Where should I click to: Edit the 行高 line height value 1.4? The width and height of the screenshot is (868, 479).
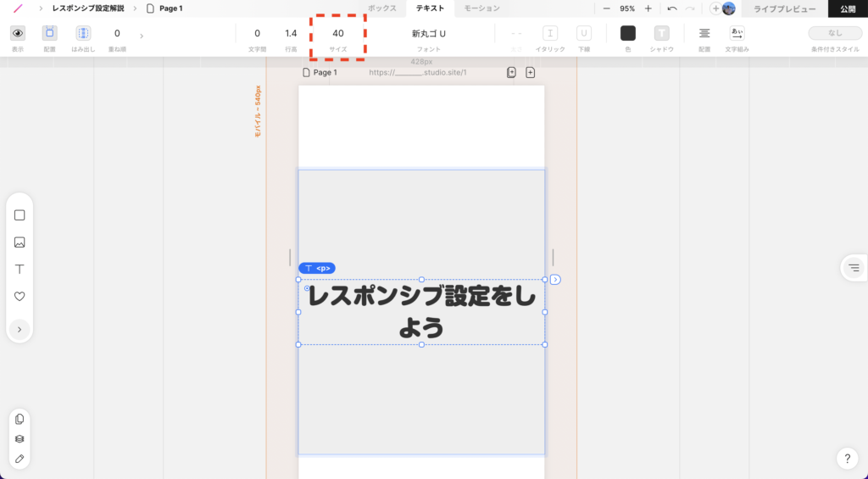click(x=292, y=33)
